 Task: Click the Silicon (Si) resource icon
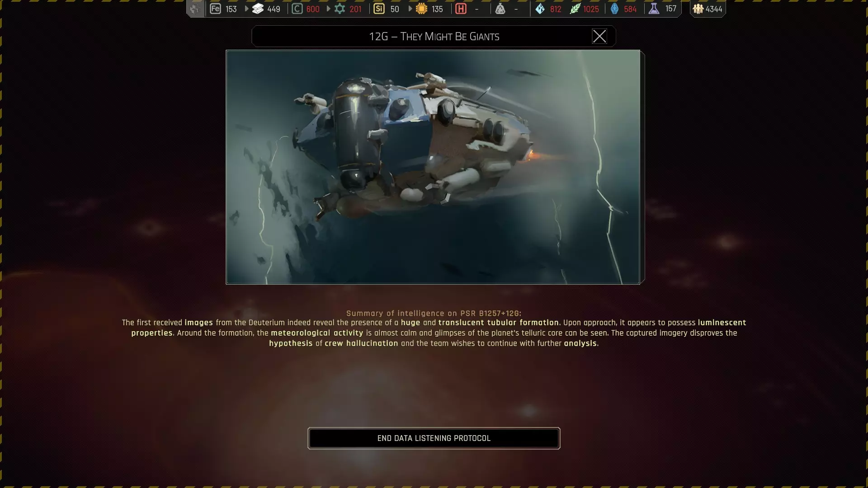click(x=379, y=9)
